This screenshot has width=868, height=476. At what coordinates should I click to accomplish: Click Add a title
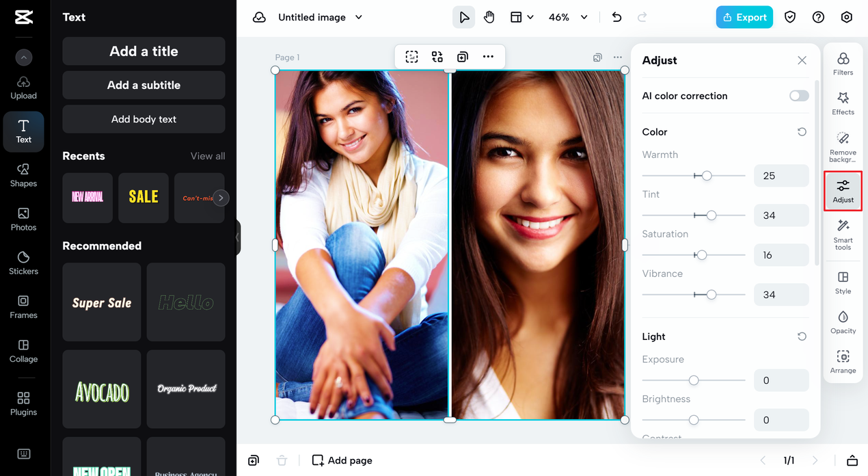click(144, 51)
